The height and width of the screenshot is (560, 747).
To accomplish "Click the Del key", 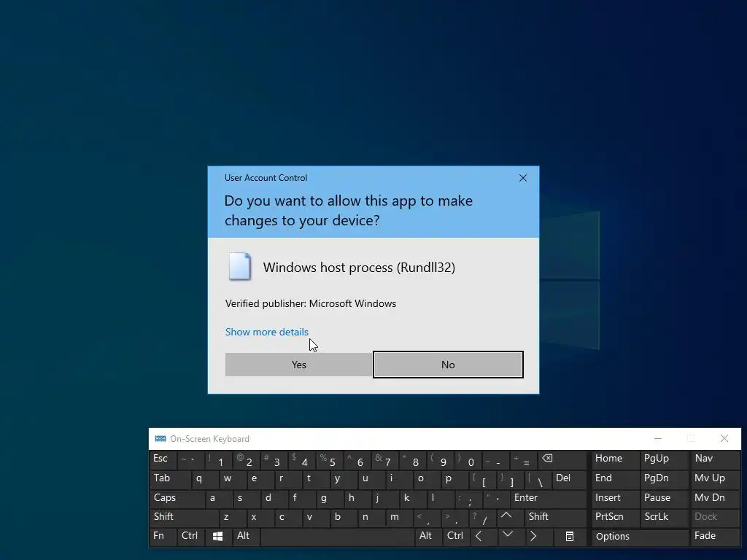I will (569, 479).
